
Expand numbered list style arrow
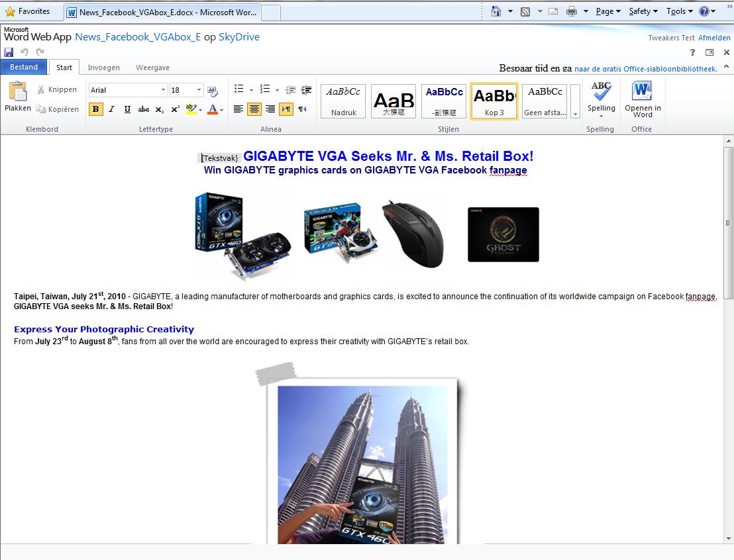tap(277, 89)
